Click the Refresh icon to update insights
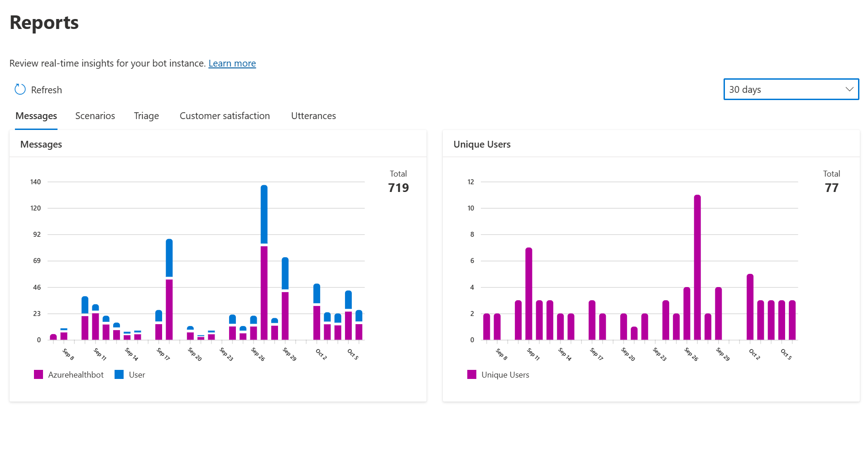 20,89
